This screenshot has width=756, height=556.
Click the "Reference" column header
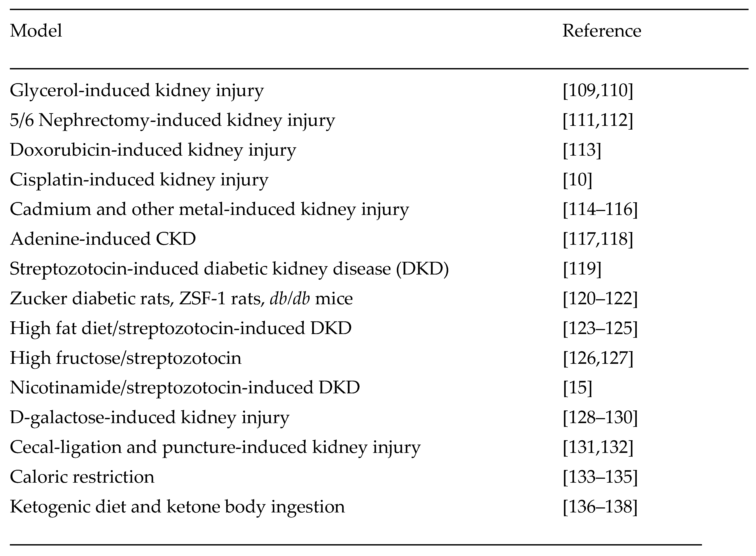coord(602,31)
